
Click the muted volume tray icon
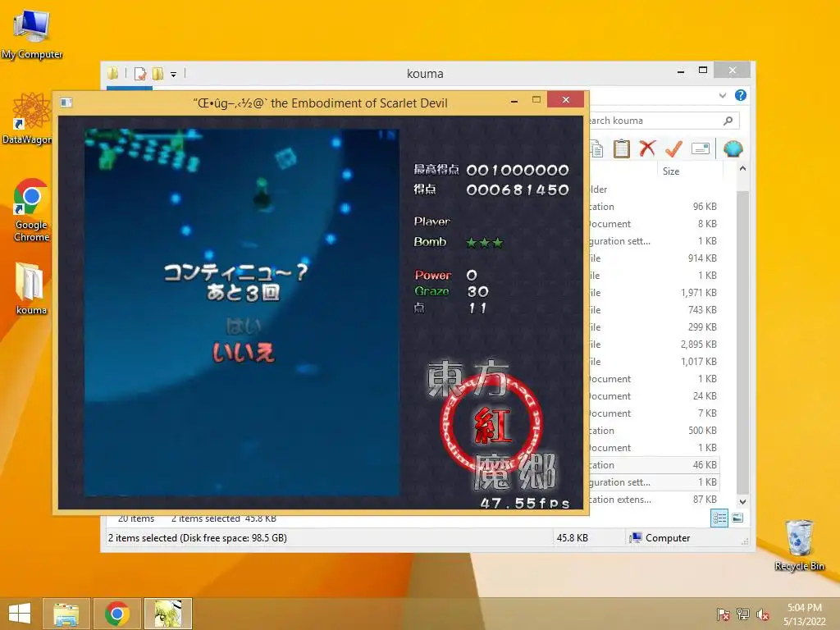point(763,614)
